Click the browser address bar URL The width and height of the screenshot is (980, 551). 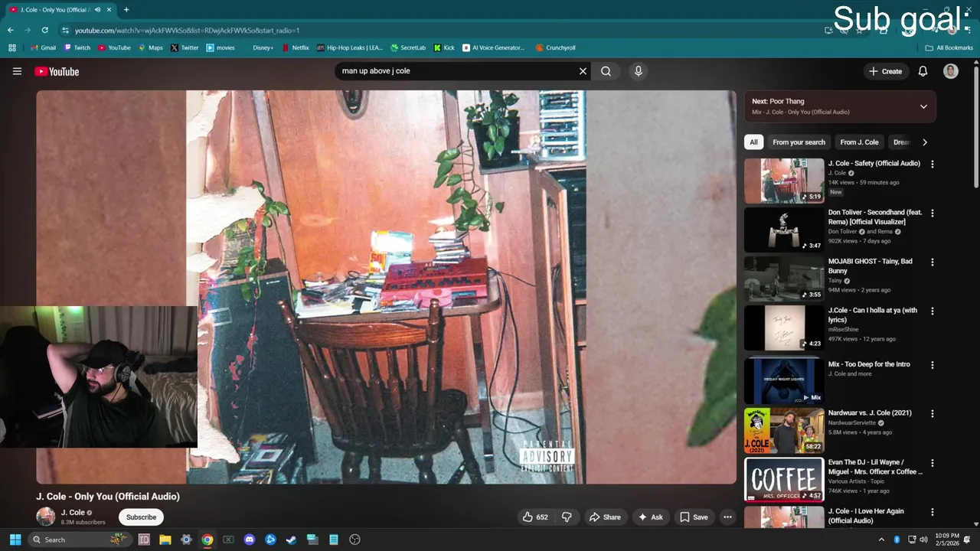coord(187,30)
